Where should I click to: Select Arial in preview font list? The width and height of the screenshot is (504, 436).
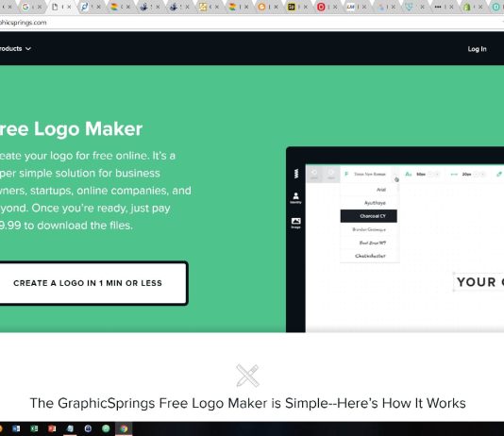click(381, 190)
